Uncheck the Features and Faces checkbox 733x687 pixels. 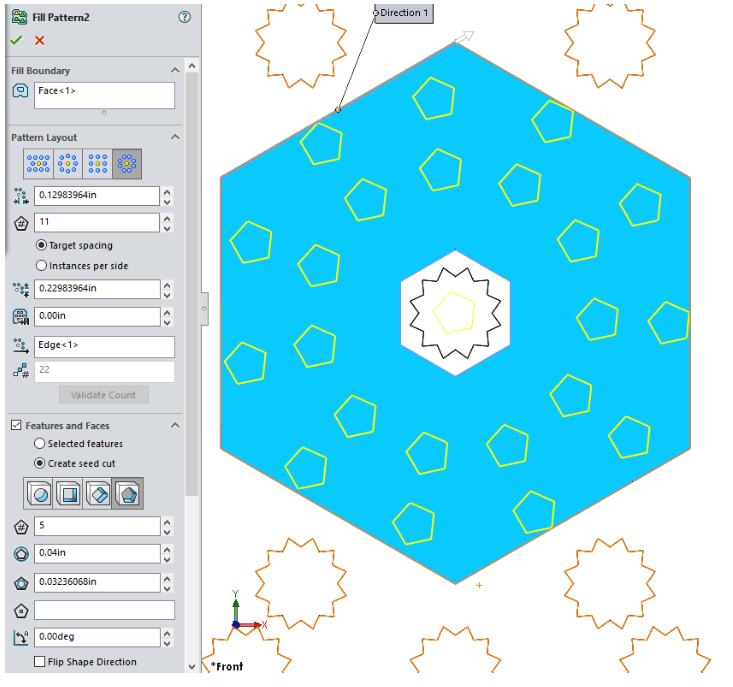click(16, 426)
